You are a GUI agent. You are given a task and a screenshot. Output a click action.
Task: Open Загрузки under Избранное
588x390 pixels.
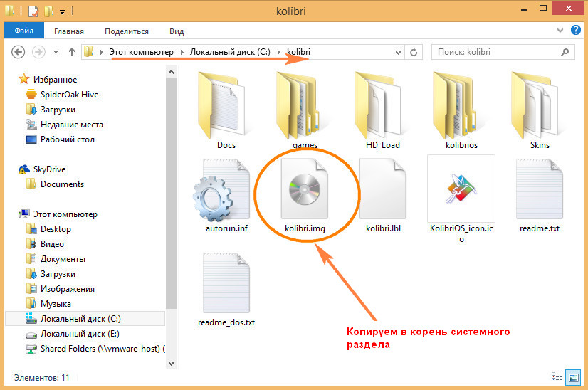pyautogui.click(x=58, y=110)
